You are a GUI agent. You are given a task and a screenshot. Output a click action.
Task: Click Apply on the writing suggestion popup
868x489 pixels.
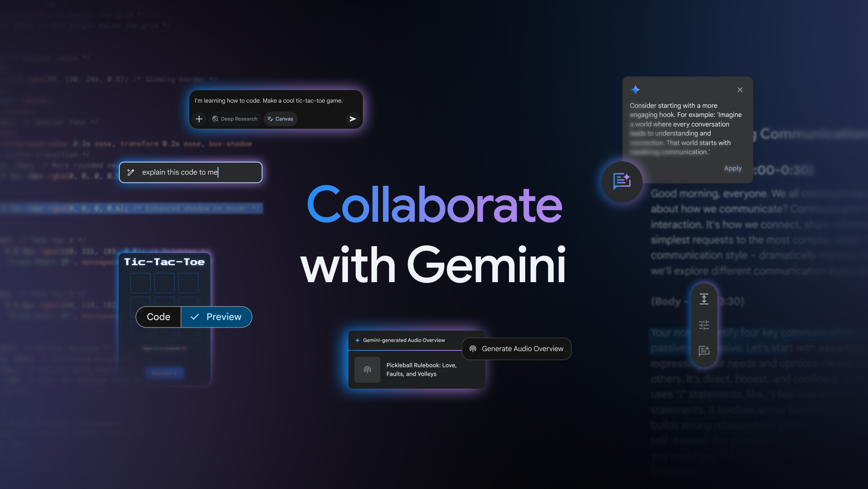(x=733, y=168)
